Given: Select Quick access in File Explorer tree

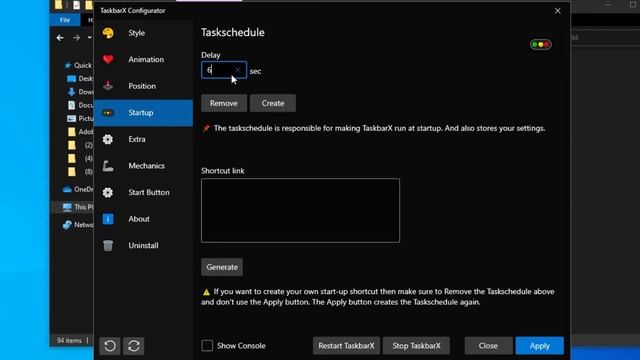Looking at the screenshot, I should (x=78, y=65).
